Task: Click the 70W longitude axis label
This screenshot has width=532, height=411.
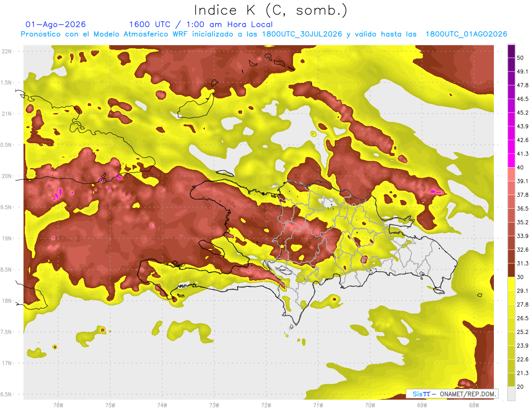Action: [x=370, y=405]
